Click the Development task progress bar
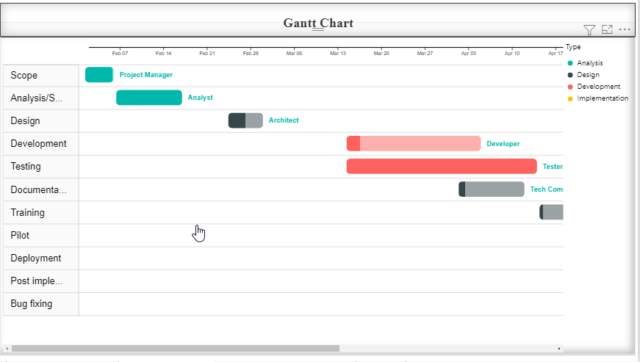The image size is (640, 362). (x=413, y=144)
